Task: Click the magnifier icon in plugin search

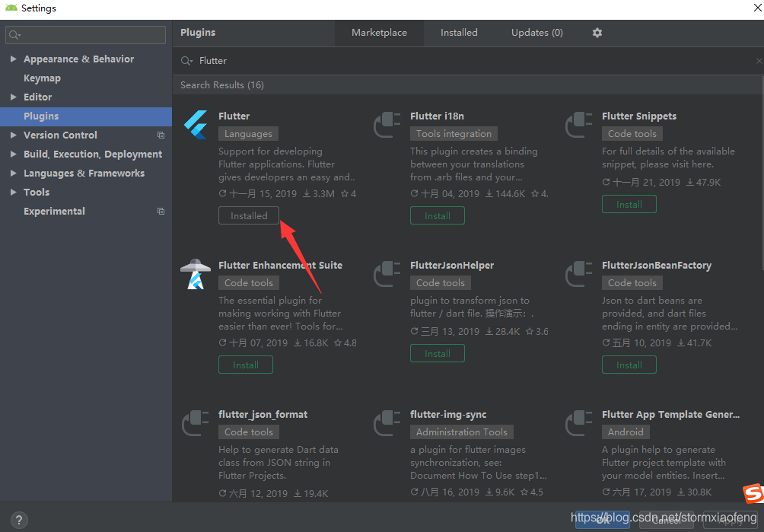Action: coord(186,61)
